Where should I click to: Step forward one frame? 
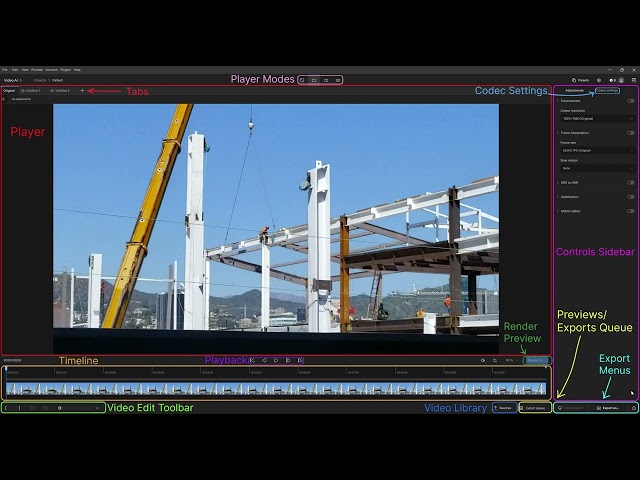coord(288,360)
